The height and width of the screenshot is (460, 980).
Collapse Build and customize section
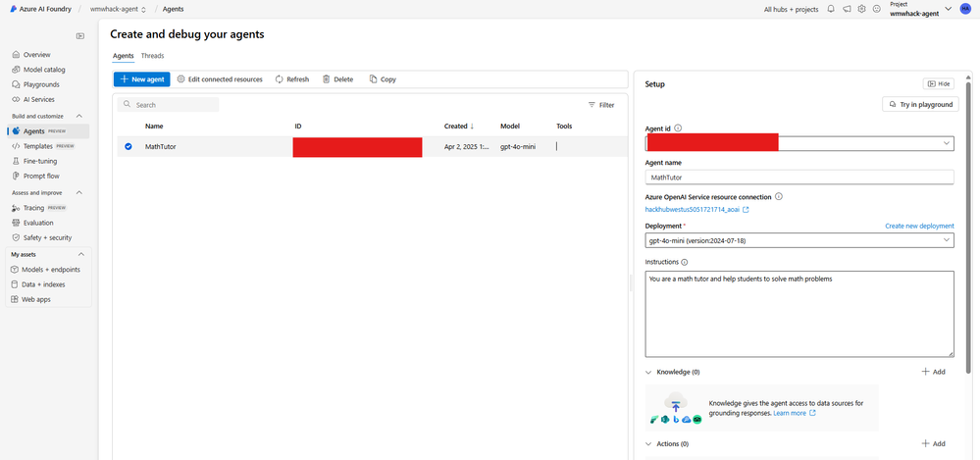point(79,117)
